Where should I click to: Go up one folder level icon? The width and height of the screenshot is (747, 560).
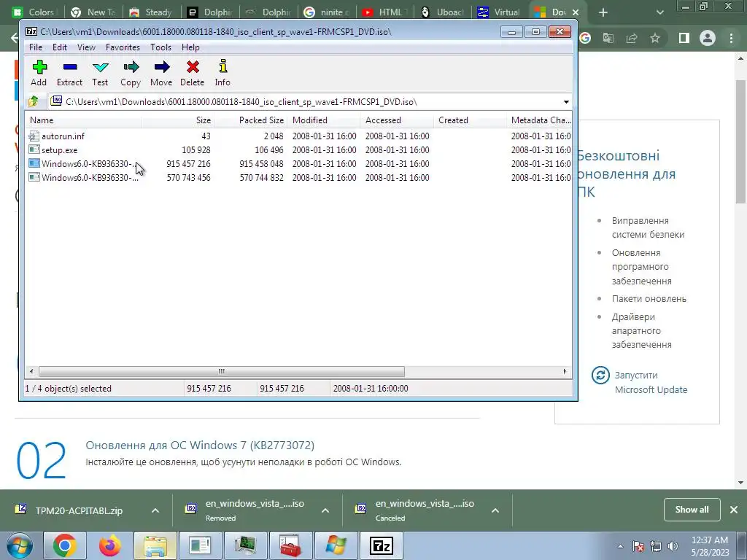[x=34, y=101]
